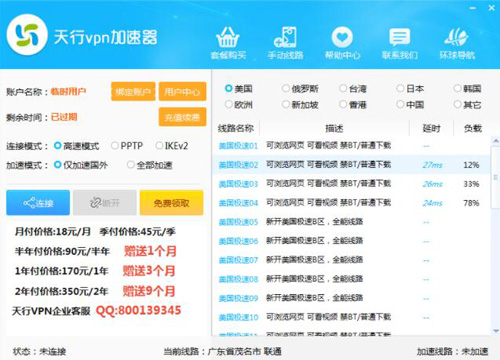Sort by 线路名称 column header

pyautogui.click(x=236, y=128)
